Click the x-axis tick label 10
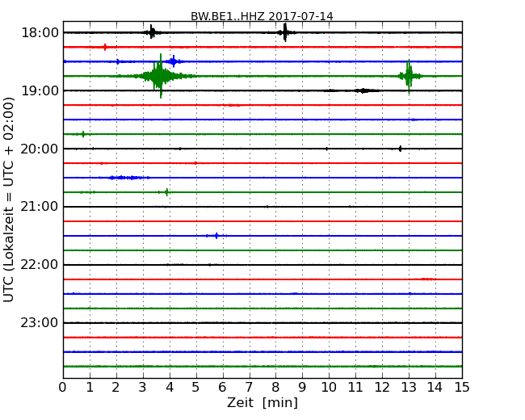The height and width of the screenshot is (420, 525). pos(329,388)
